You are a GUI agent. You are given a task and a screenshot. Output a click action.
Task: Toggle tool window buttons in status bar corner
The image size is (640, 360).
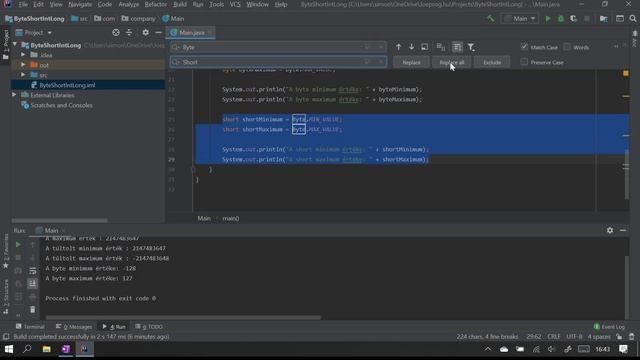(6, 337)
